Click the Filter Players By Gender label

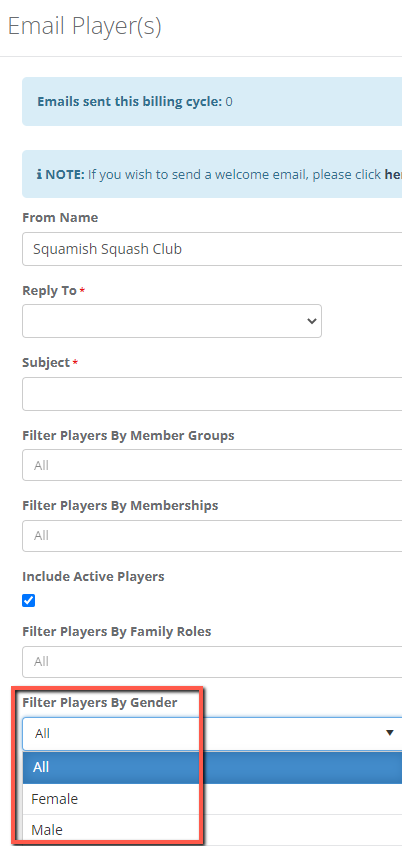pos(100,703)
